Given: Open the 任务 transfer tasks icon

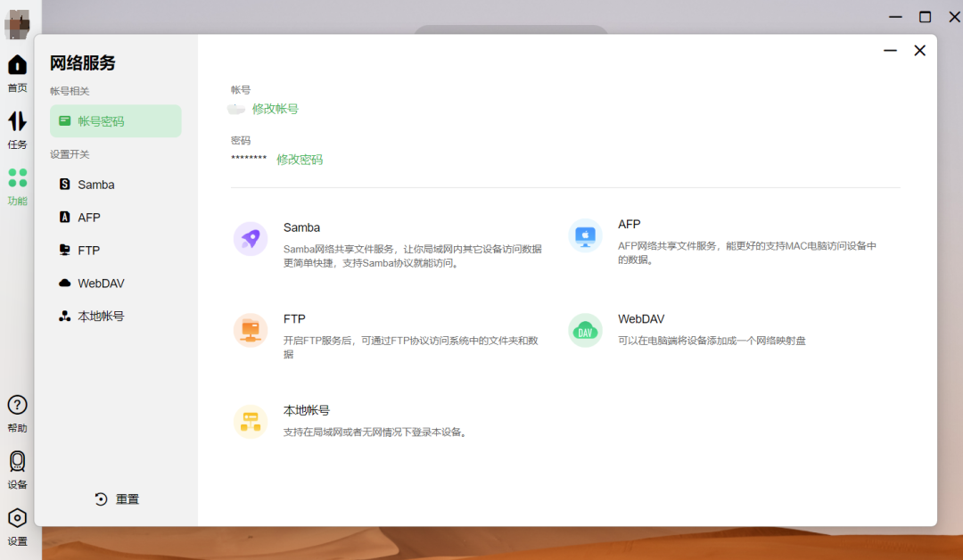Looking at the screenshot, I should point(17,121).
